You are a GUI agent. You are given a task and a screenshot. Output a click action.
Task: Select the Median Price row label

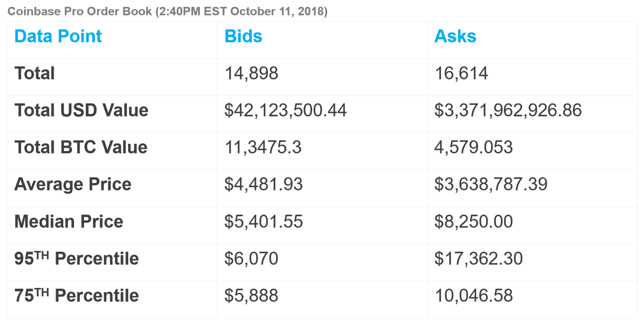[69, 222]
